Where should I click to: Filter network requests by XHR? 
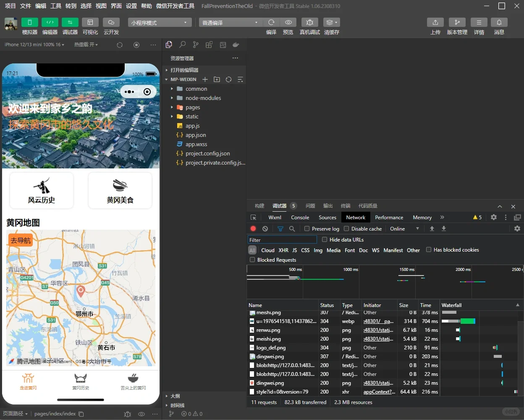283,250
